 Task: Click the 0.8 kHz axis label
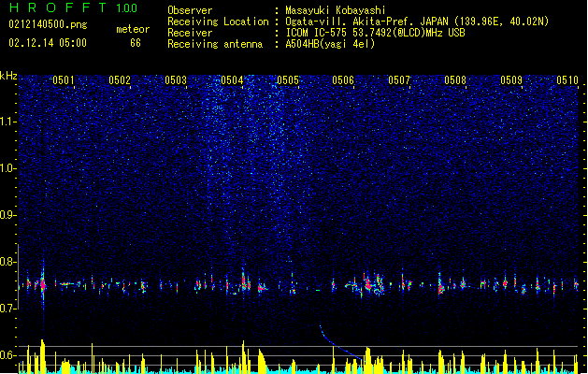pyautogui.click(x=8, y=262)
